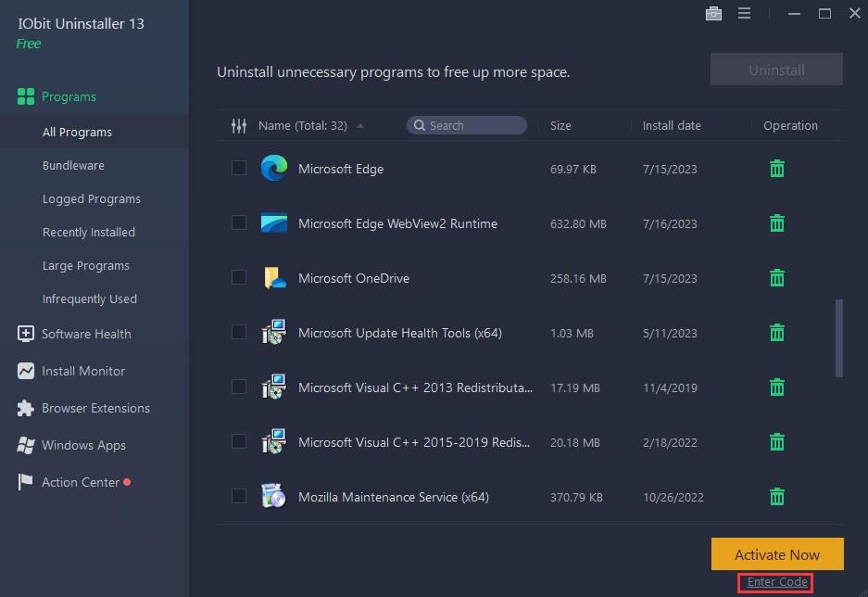868x597 pixels.
Task: Switch to Bundleware category
Action: click(73, 165)
